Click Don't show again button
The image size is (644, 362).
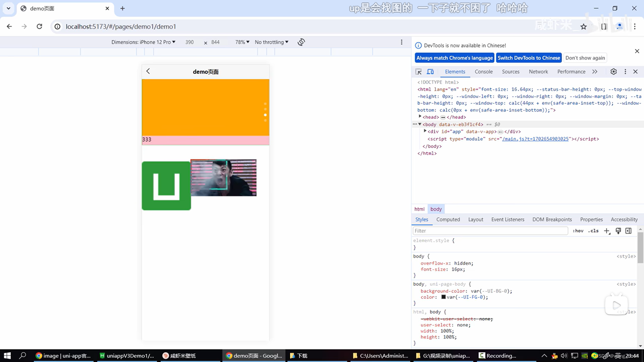click(x=585, y=58)
